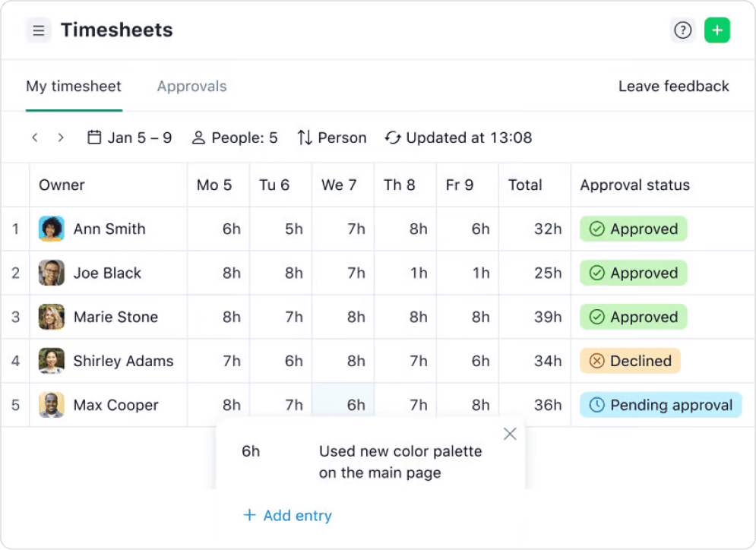
Task: Go to previous week with left chevron
Action: (35, 137)
